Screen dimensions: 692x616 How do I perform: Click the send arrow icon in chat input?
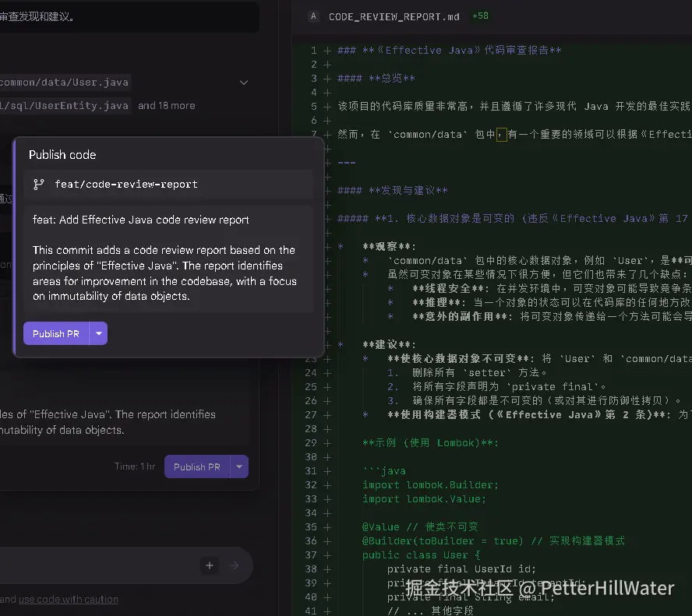tap(235, 565)
